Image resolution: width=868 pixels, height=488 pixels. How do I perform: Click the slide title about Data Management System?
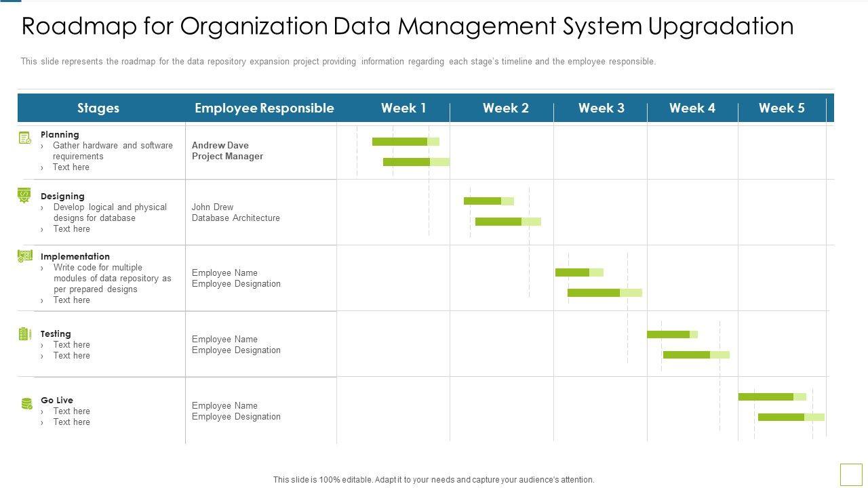coord(408,26)
